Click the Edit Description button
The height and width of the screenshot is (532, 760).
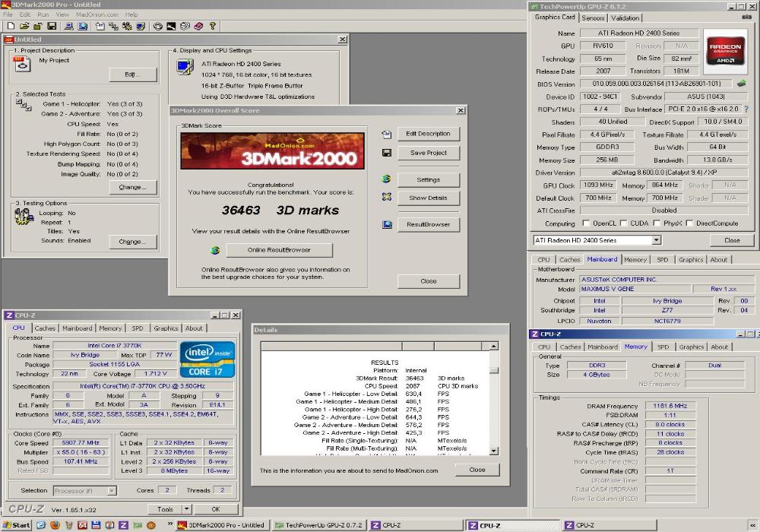428,134
